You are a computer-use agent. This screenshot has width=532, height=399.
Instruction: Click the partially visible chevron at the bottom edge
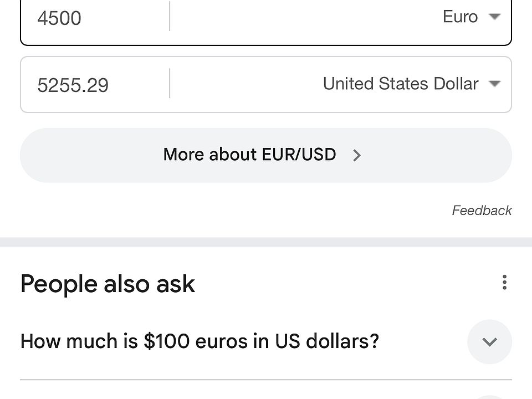[x=489, y=396]
